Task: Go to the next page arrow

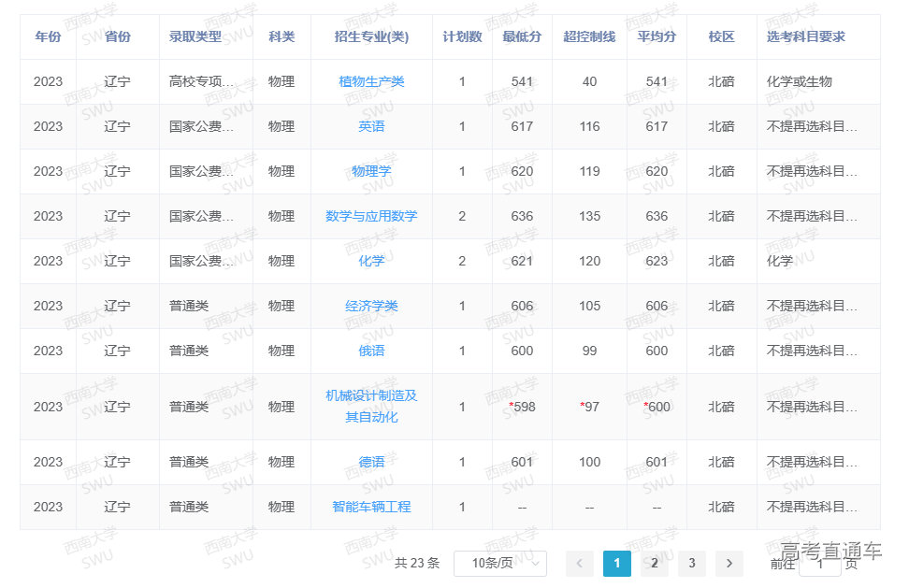Action: tap(729, 563)
